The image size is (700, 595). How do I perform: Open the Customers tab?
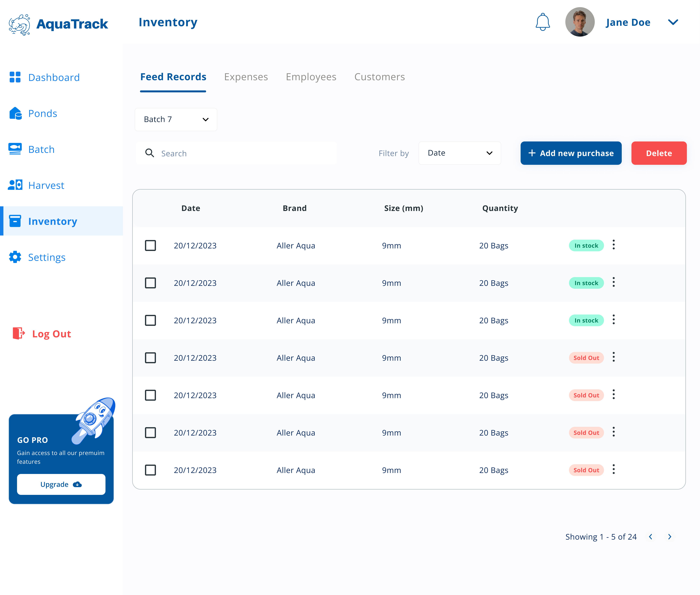click(x=379, y=77)
